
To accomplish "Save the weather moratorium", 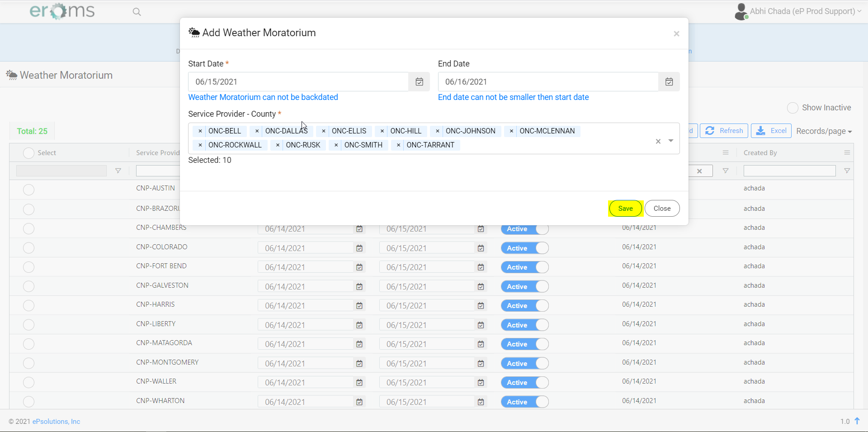I will pyautogui.click(x=625, y=209).
